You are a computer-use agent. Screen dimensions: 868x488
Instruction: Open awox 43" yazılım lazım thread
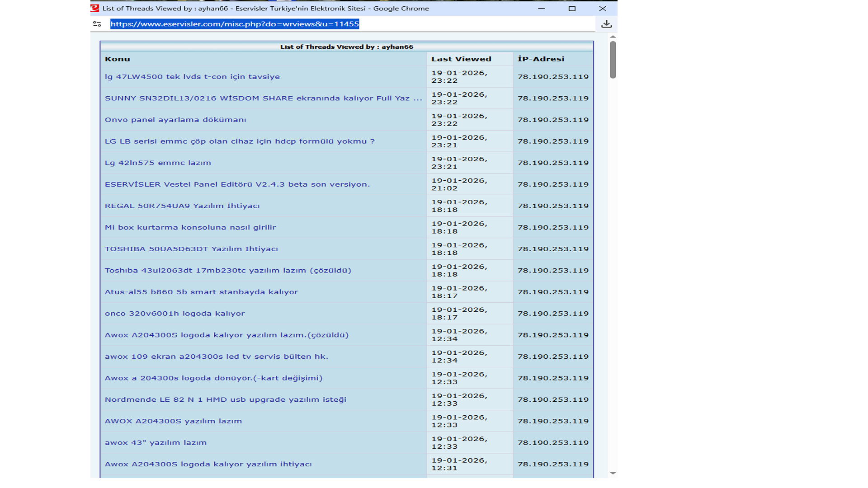[156, 443]
